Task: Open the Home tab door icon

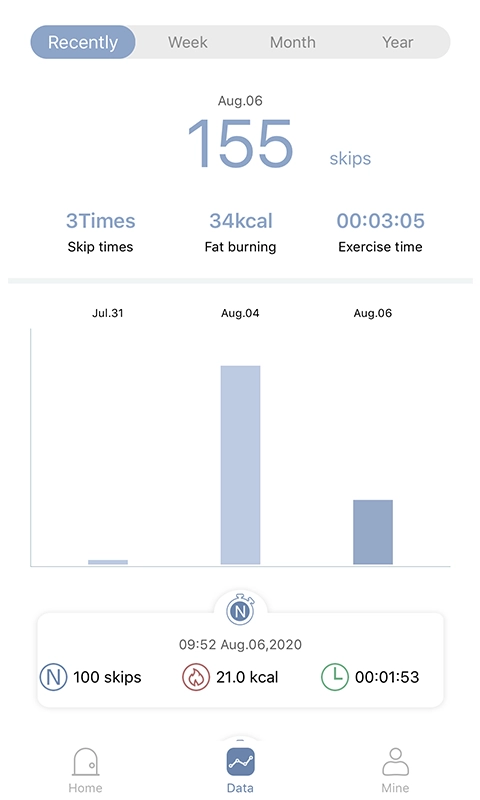Action: (x=85, y=761)
